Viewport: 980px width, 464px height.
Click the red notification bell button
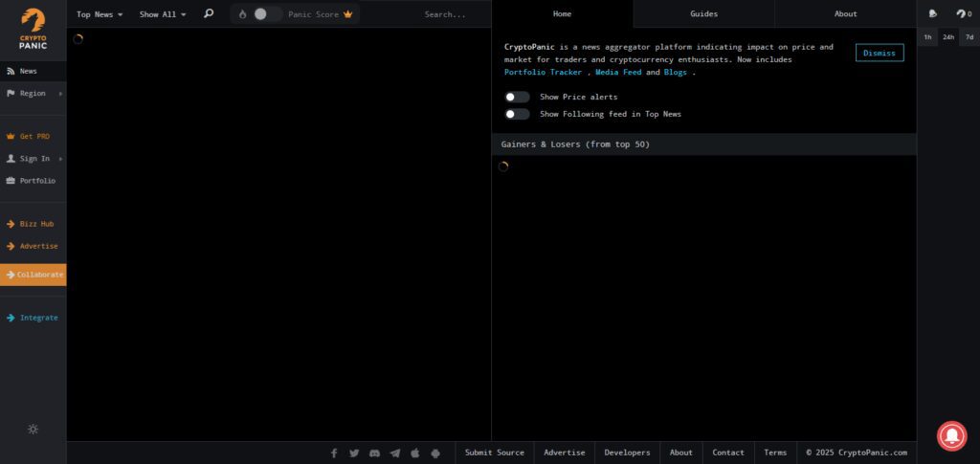(x=952, y=436)
